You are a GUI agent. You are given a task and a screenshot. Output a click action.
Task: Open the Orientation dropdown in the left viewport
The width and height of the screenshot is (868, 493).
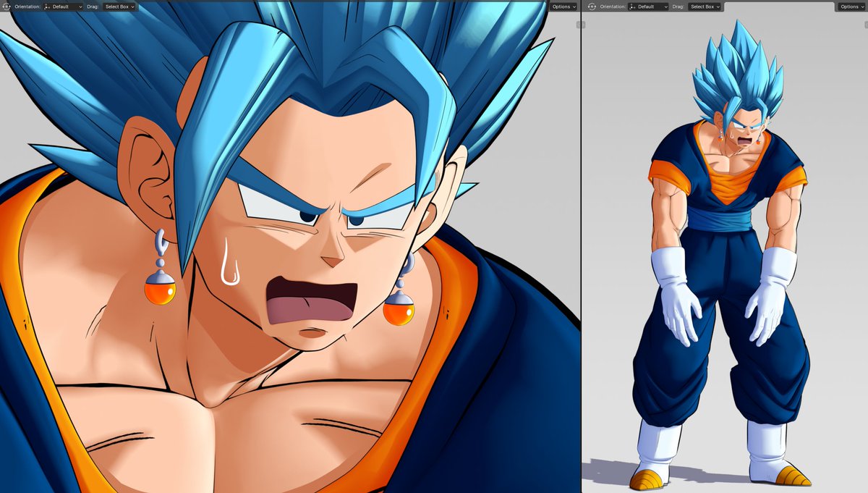click(63, 7)
